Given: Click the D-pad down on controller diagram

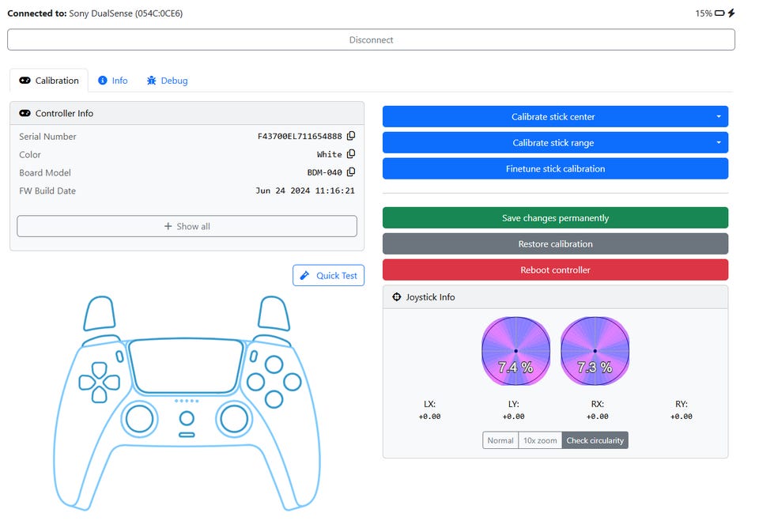Looking at the screenshot, I should coord(100,394).
